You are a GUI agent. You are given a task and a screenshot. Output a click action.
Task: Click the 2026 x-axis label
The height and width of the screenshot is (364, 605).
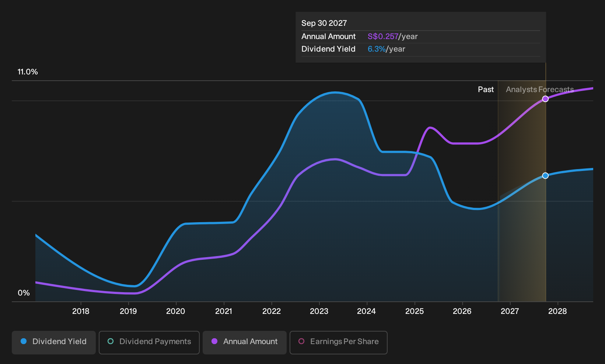tap(462, 311)
